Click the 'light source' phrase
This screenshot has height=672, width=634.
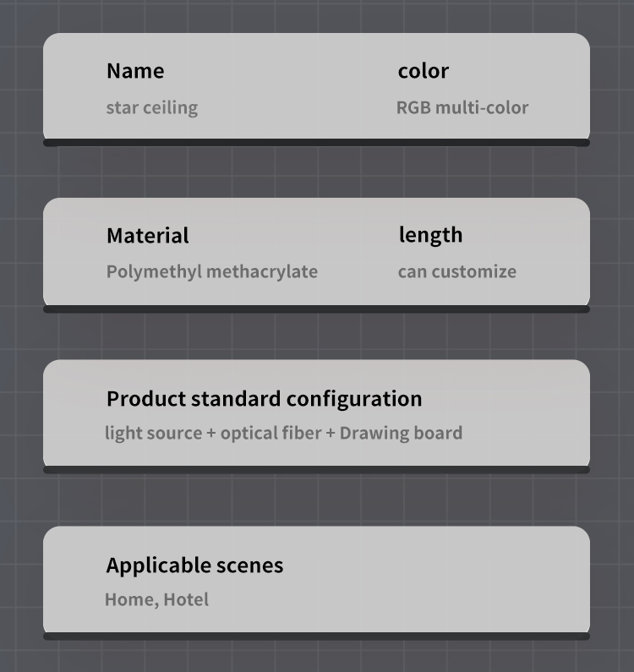(153, 434)
